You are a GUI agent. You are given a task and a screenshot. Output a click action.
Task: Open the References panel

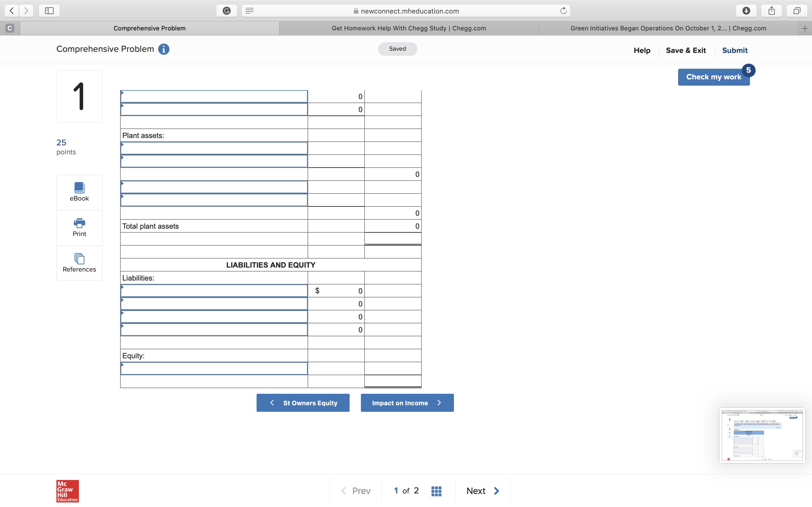[79, 263]
